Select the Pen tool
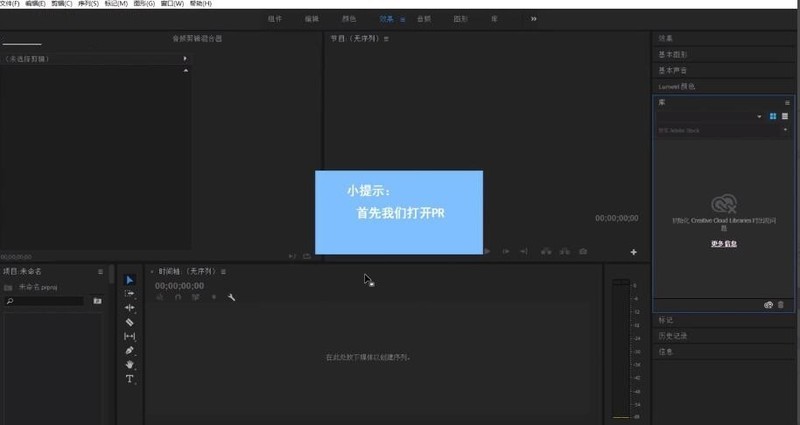Image resolution: width=800 pixels, height=425 pixels. click(129, 351)
